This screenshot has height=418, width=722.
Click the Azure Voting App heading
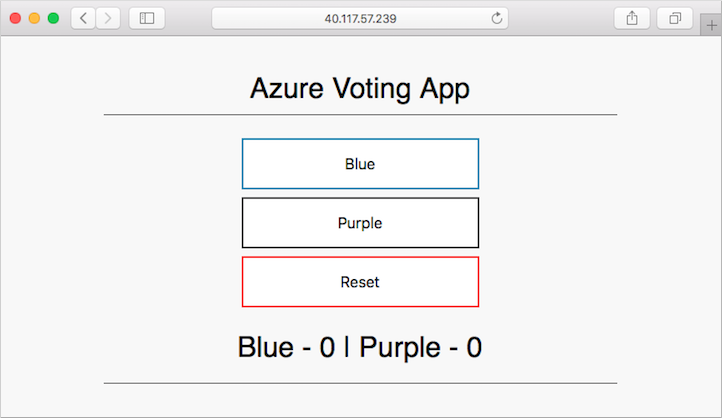[360, 88]
